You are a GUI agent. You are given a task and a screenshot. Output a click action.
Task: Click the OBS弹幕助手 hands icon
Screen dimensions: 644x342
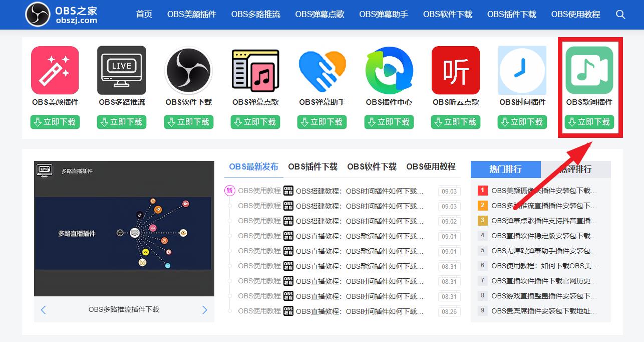322,70
